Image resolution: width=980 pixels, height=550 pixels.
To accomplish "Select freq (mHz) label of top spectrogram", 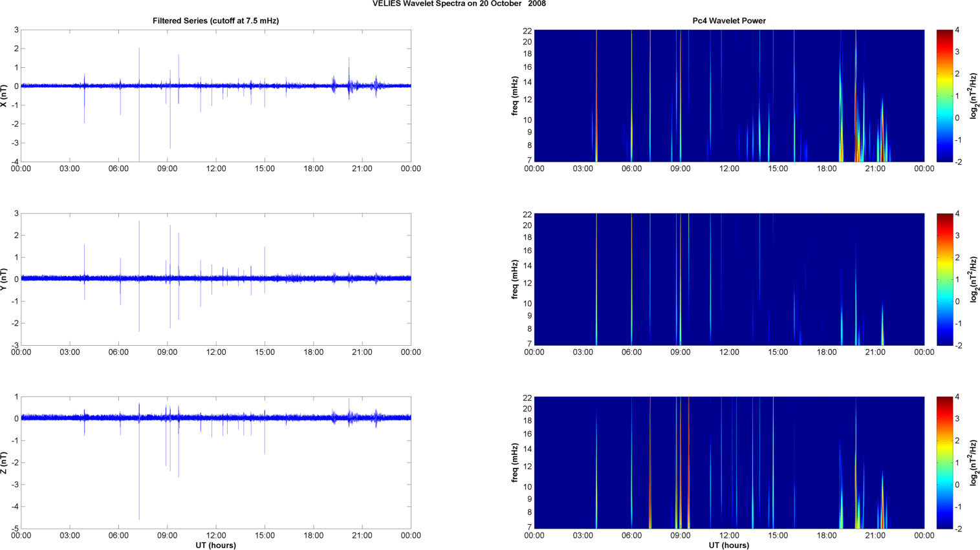I will (515, 96).
